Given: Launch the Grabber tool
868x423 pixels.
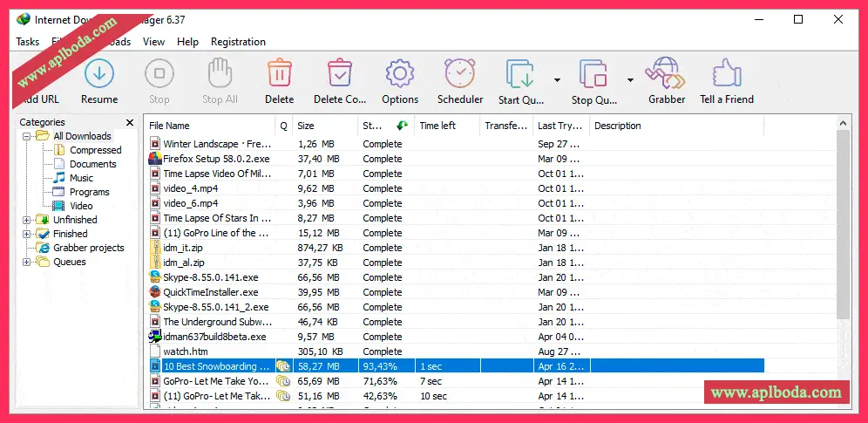Looking at the screenshot, I should (x=666, y=74).
